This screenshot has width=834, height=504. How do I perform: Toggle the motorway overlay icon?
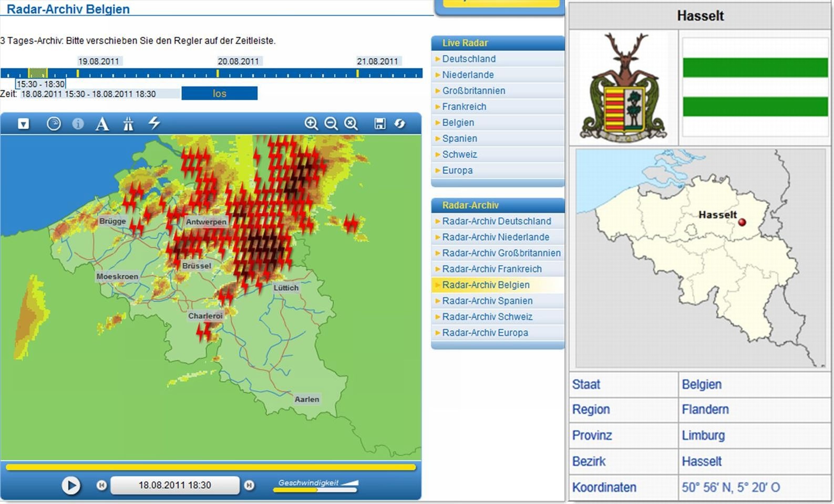pyautogui.click(x=128, y=124)
